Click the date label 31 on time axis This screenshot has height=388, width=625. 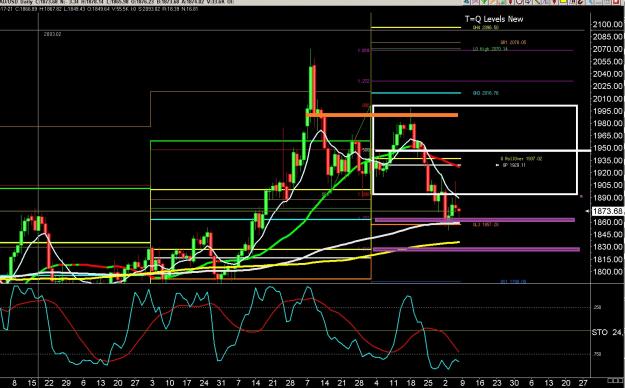[221, 383]
